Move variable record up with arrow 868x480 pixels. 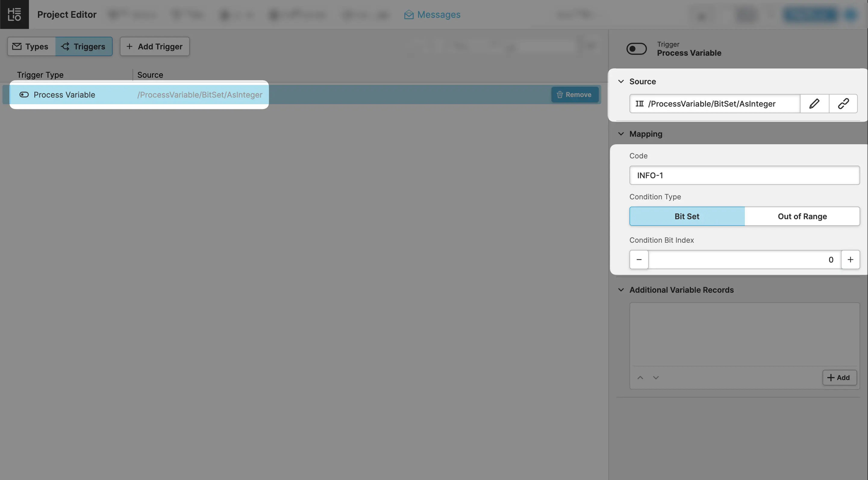(640, 377)
